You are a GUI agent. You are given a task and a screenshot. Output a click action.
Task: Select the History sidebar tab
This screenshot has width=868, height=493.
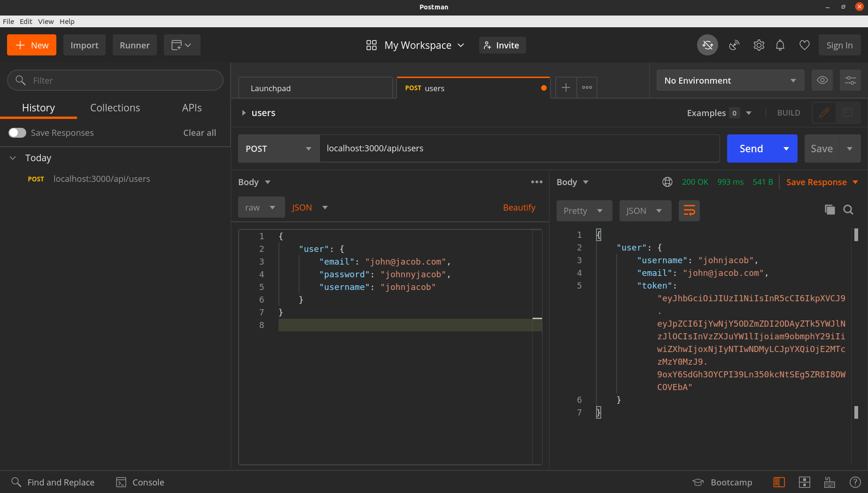coord(39,108)
